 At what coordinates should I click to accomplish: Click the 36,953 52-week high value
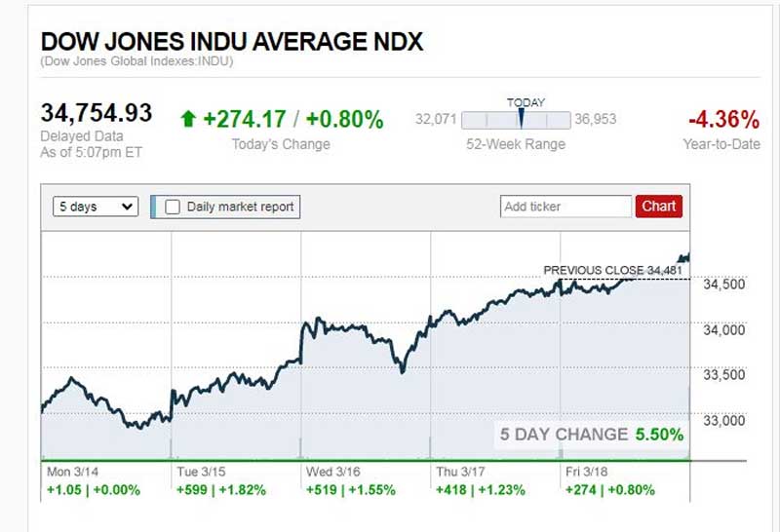pyautogui.click(x=595, y=120)
